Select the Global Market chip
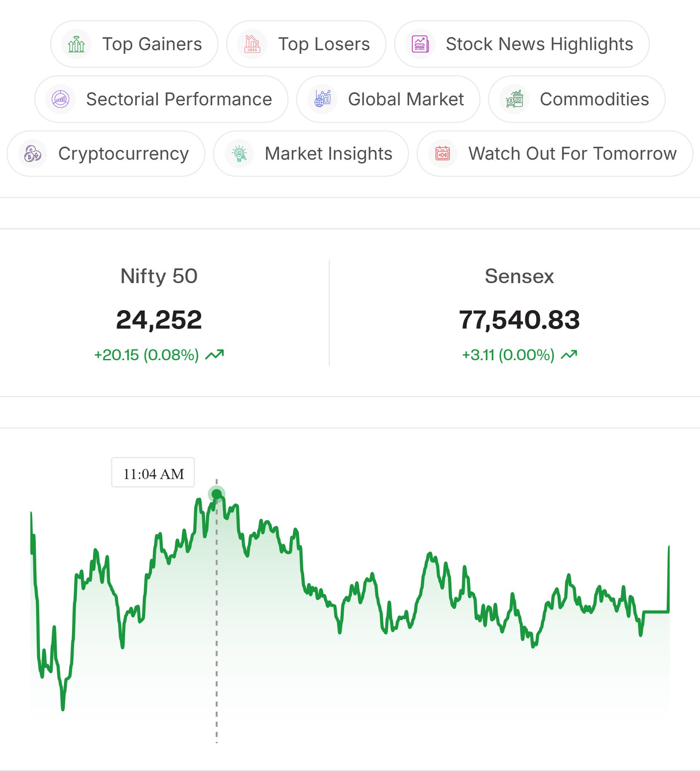The width and height of the screenshot is (700, 771). [388, 99]
